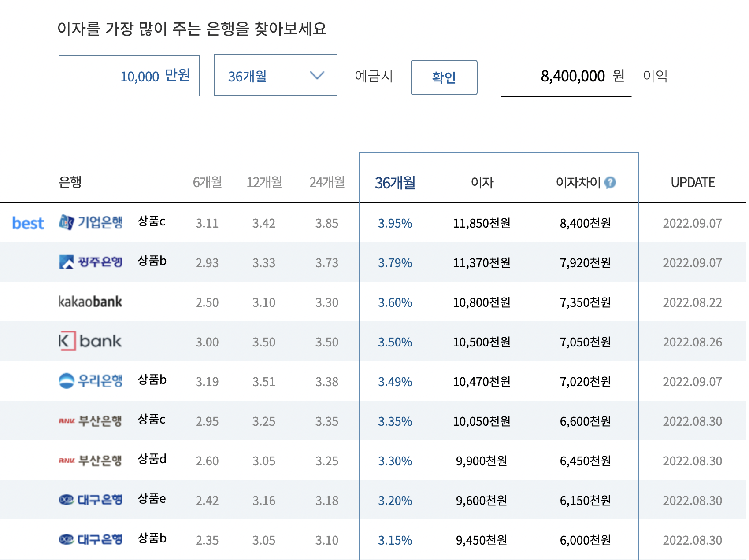Click the 7,020천원 interest difference
The width and height of the screenshot is (749, 560).
click(586, 382)
